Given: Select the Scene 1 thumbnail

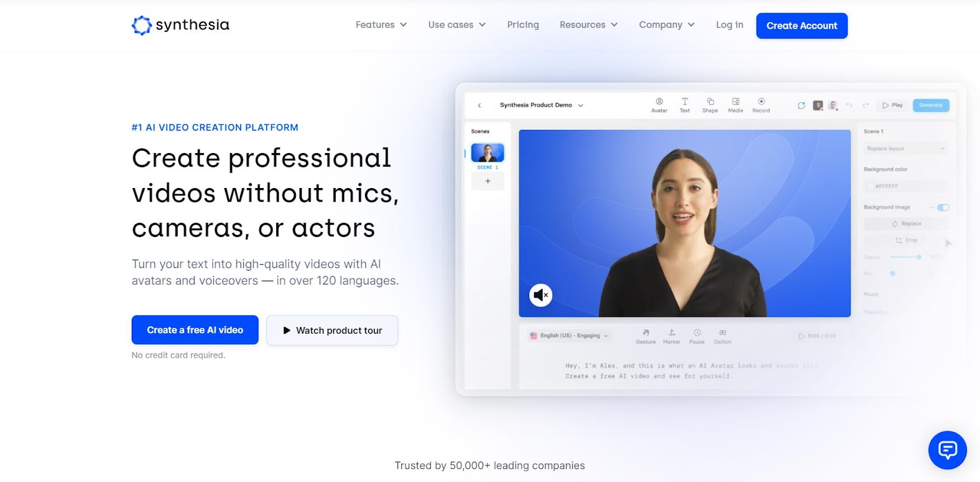Looking at the screenshot, I should tap(488, 153).
